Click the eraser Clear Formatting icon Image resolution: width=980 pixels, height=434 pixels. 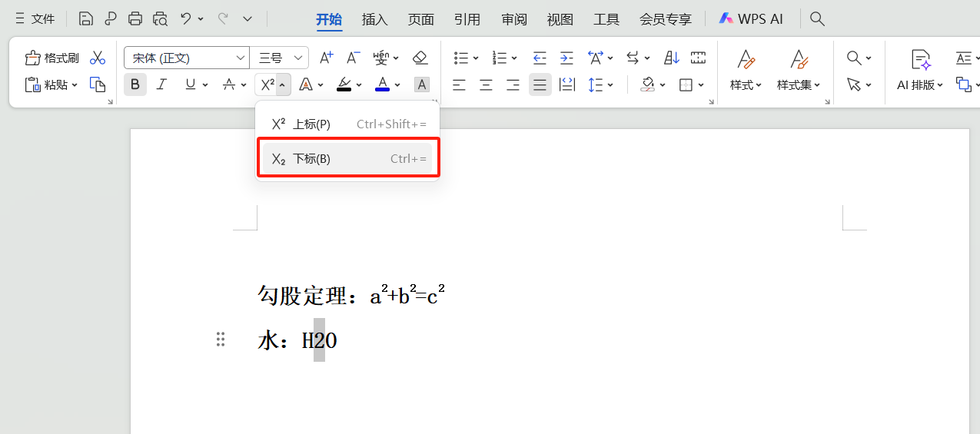point(420,58)
